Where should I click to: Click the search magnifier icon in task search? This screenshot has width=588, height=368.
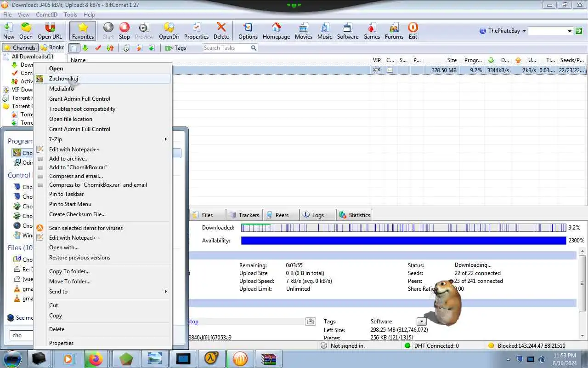click(254, 48)
